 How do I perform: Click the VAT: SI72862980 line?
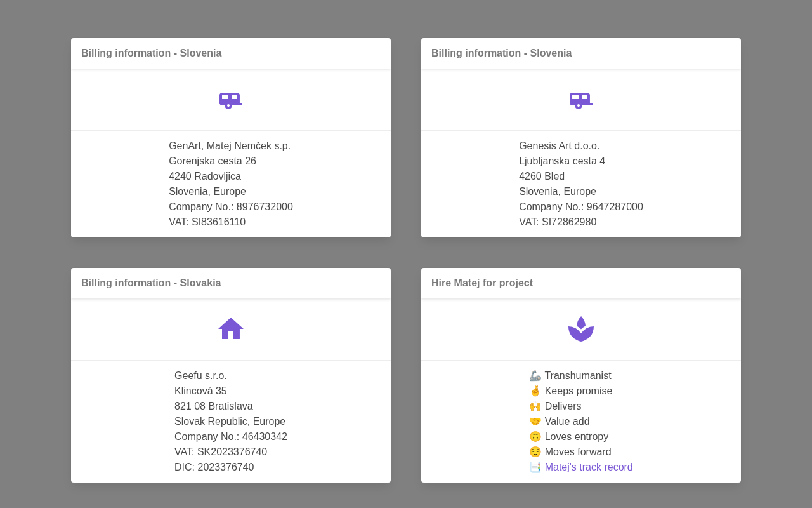click(558, 222)
